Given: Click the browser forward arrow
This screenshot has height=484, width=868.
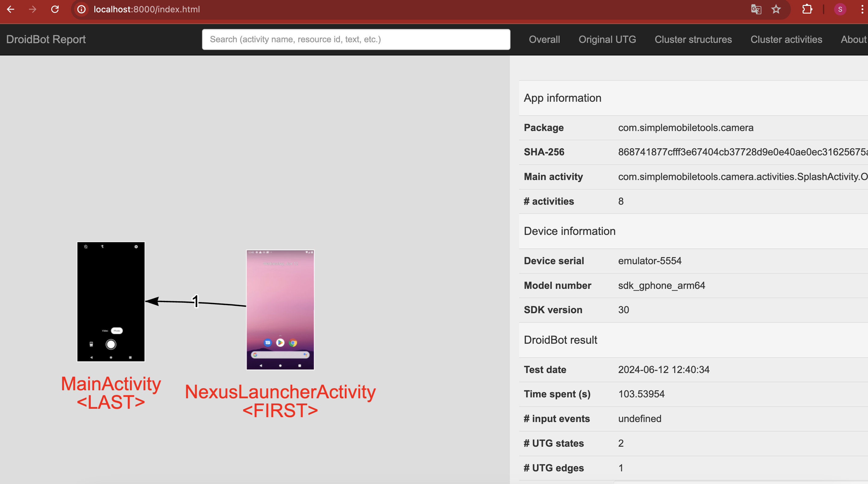Looking at the screenshot, I should (x=32, y=9).
